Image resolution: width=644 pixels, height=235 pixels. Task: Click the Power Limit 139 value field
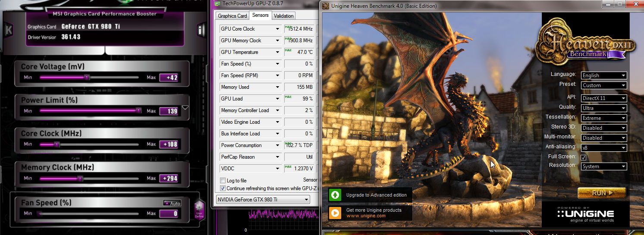169,111
